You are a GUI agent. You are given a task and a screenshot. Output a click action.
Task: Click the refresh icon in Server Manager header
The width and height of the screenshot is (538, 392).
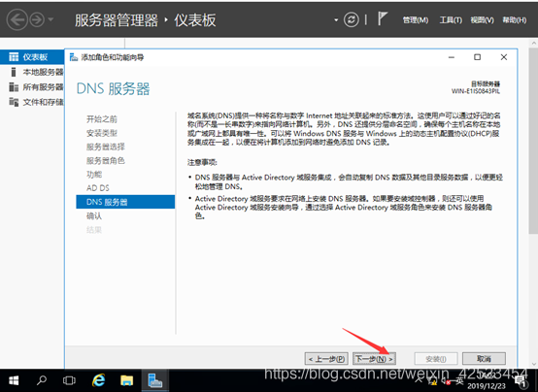click(x=351, y=19)
